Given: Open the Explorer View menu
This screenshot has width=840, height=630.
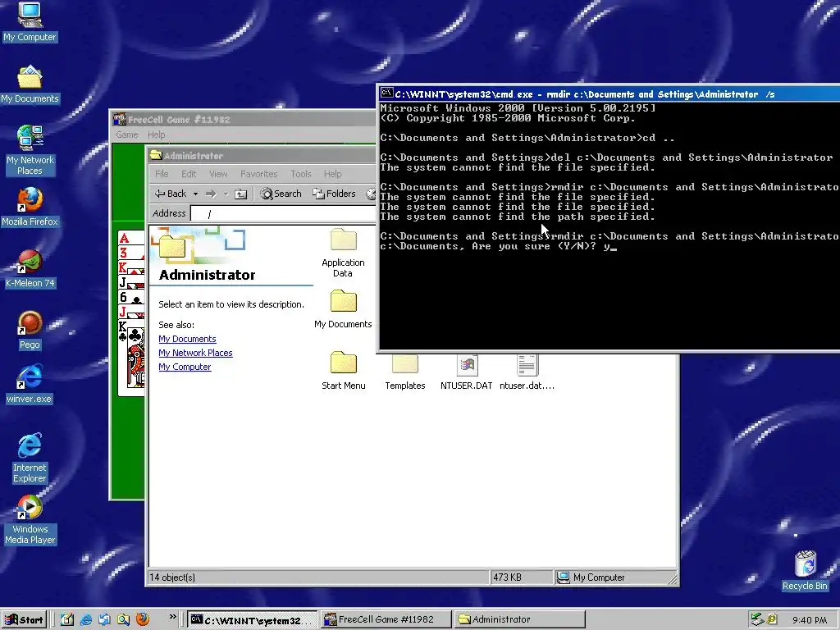Looking at the screenshot, I should 218,174.
